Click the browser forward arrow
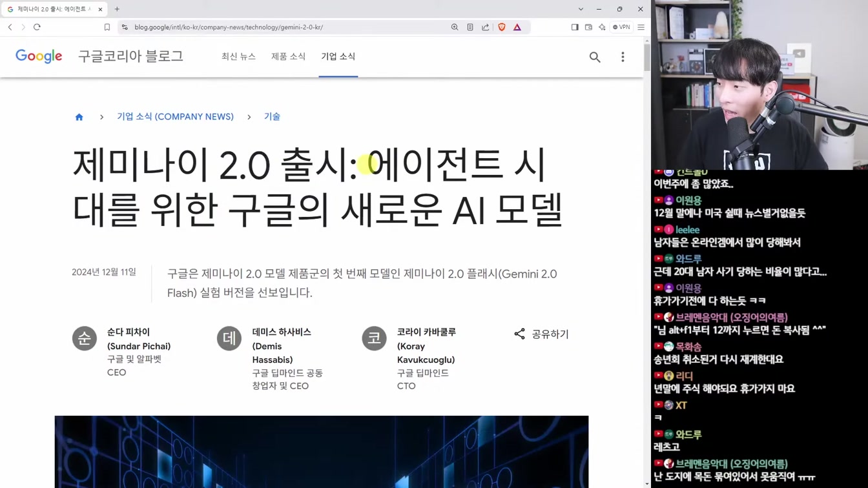This screenshot has width=868, height=488. click(x=23, y=27)
